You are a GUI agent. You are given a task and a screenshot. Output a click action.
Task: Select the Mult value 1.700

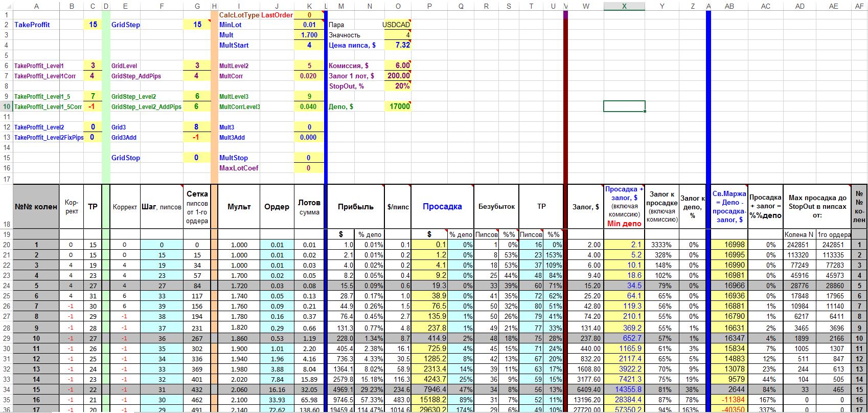[309, 35]
